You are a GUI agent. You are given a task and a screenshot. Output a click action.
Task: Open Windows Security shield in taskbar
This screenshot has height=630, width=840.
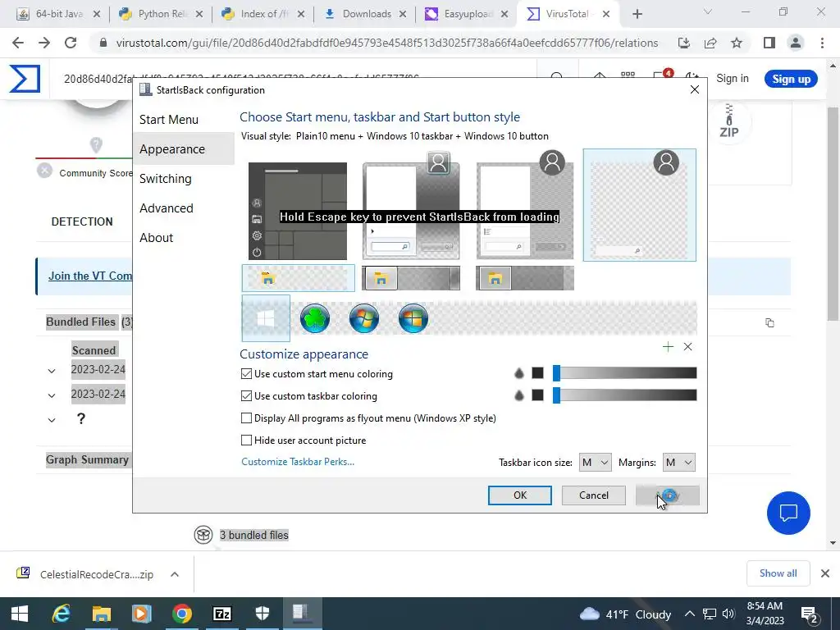click(x=262, y=614)
